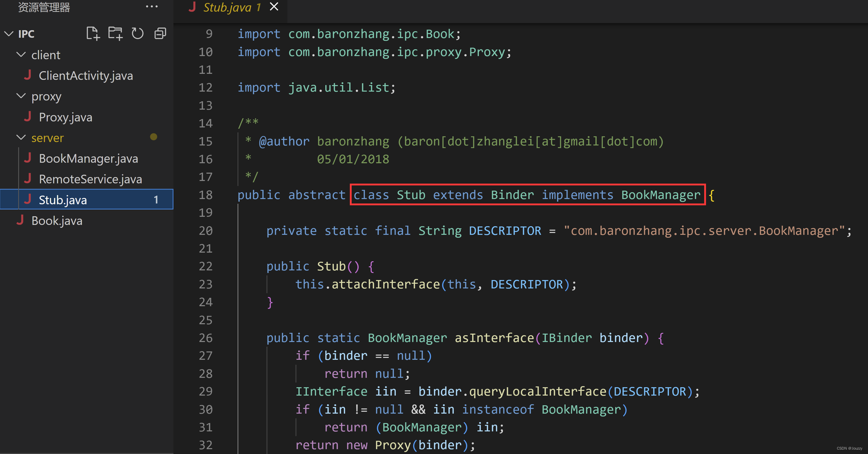Click the instanceof keyword on line 30

click(x=498, y=410)
